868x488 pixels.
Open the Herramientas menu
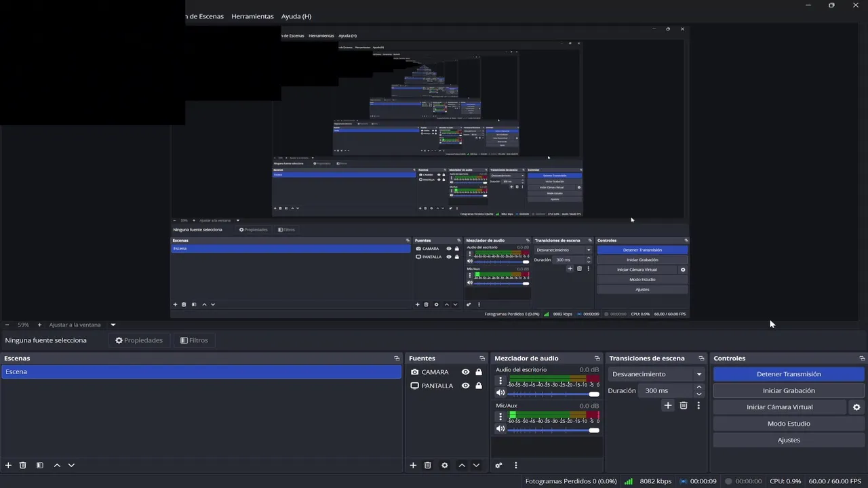click(252, 16)
